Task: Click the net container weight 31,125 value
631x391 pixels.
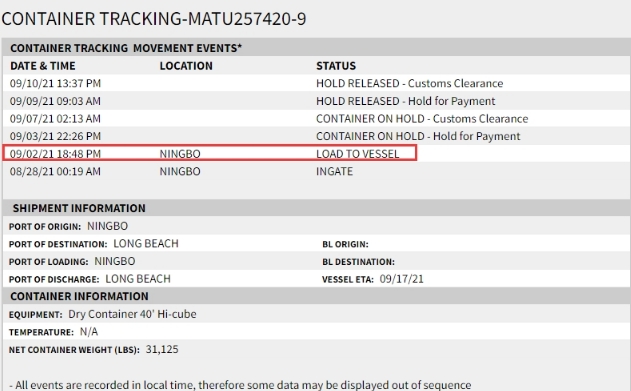Action: (x=162, y=349)
